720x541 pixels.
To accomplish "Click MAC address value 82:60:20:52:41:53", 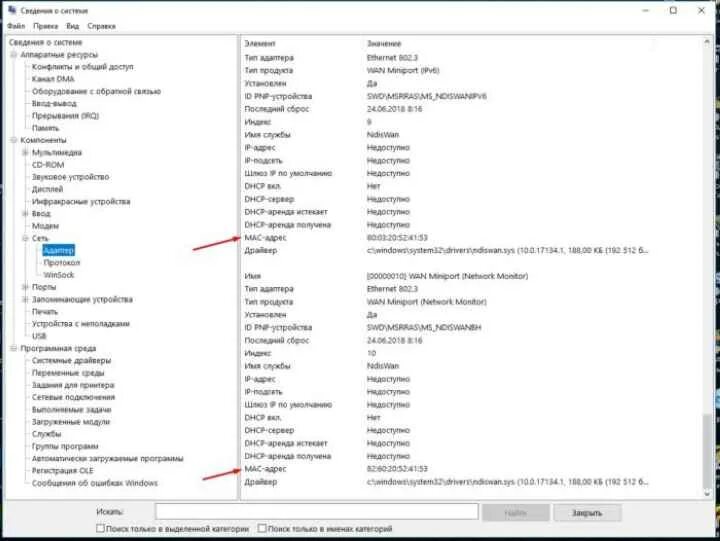I will (x=397, y=469).
